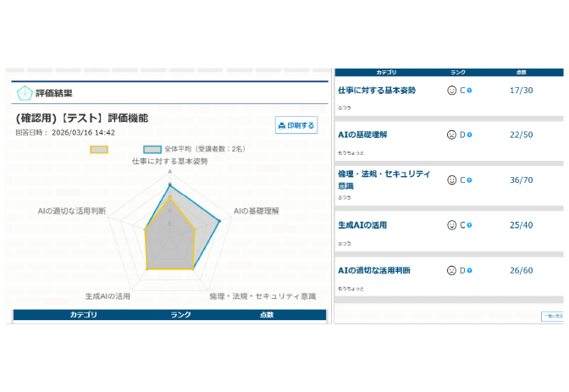Click the ランク header in left table
This screenshot has width=569, height=392.
[x=180, y=315]
